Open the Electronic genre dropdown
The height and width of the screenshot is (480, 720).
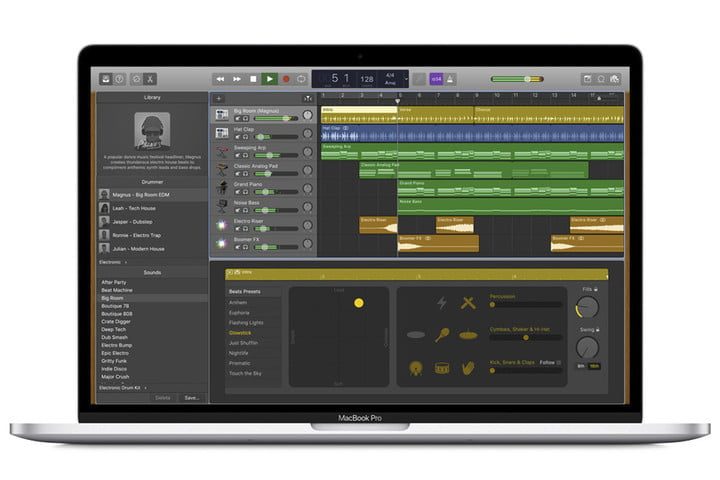pyautogui.click(x=113, y=262)
